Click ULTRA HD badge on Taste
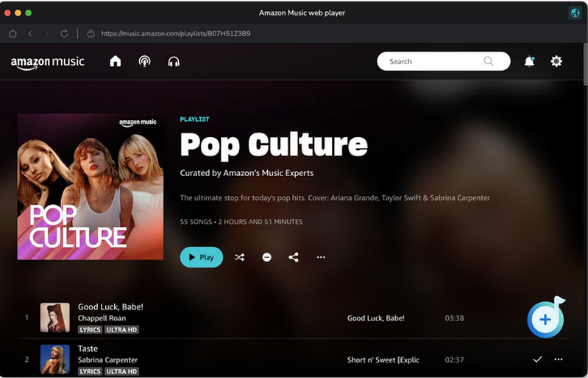588x378 pixels. [x=121, y=371]
